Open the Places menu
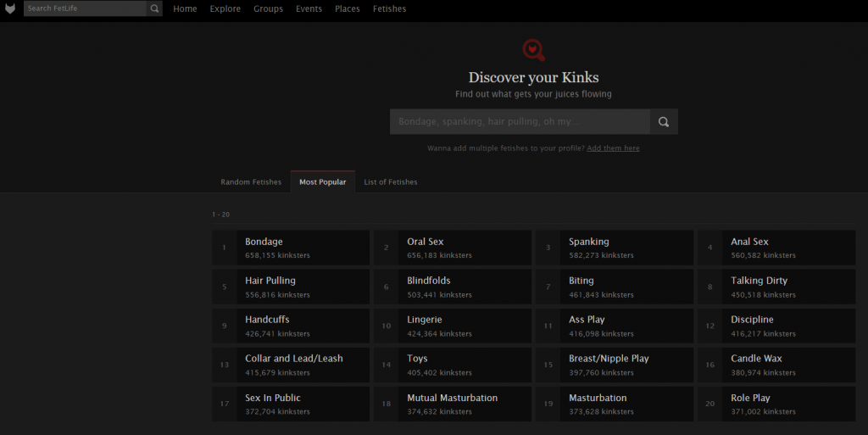Image resolution: width=868 pixels, height=435 pixels. (347, 8)
